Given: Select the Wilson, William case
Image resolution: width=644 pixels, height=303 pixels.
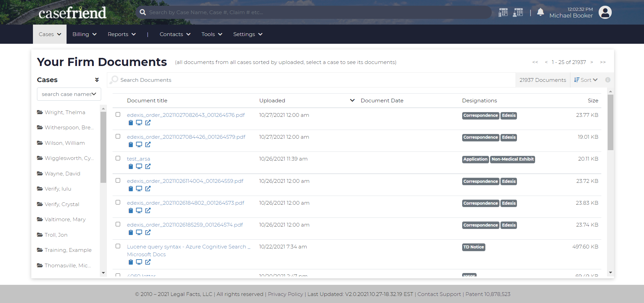Looking at the screenshot, I should click(65, 143).
